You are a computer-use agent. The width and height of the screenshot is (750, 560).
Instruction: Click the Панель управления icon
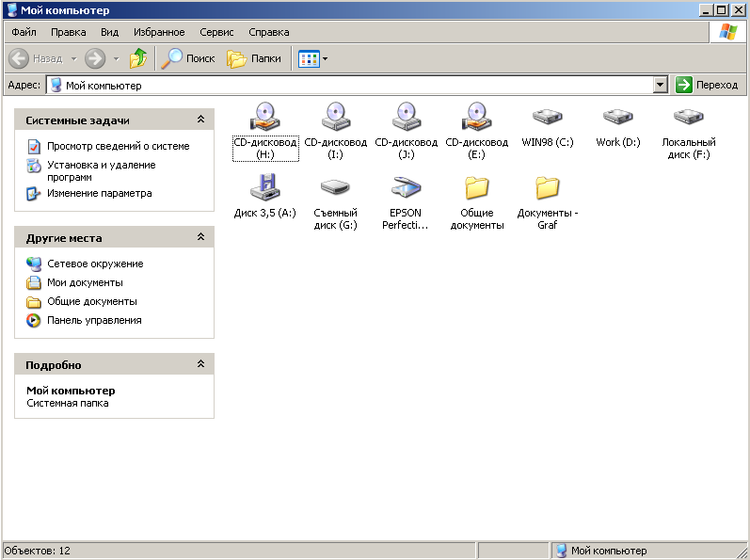(34, 320)
